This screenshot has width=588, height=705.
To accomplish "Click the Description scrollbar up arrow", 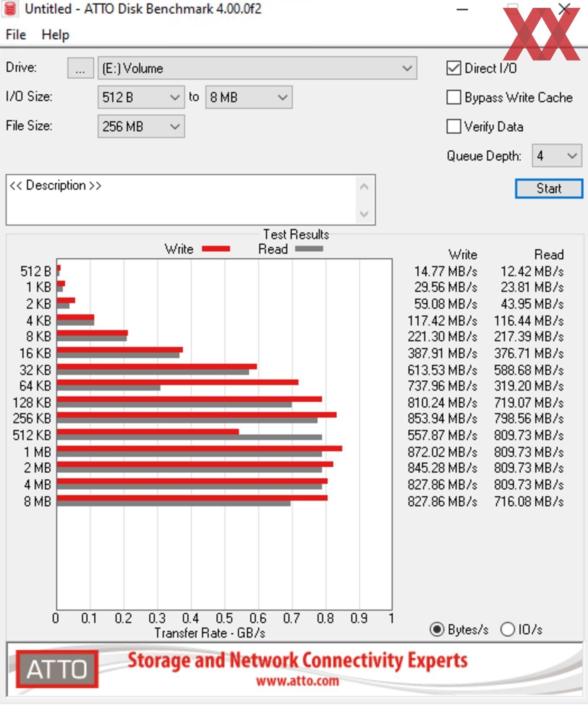I will point(364,187).
